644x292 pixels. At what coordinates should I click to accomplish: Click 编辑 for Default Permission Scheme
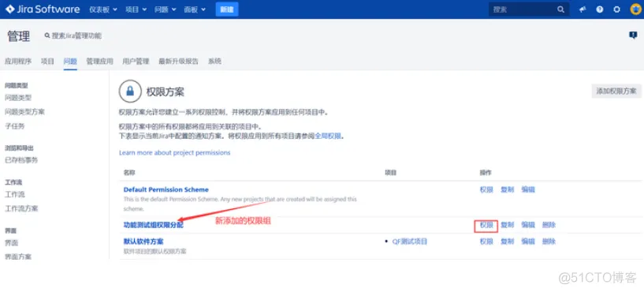coord(528,189)
